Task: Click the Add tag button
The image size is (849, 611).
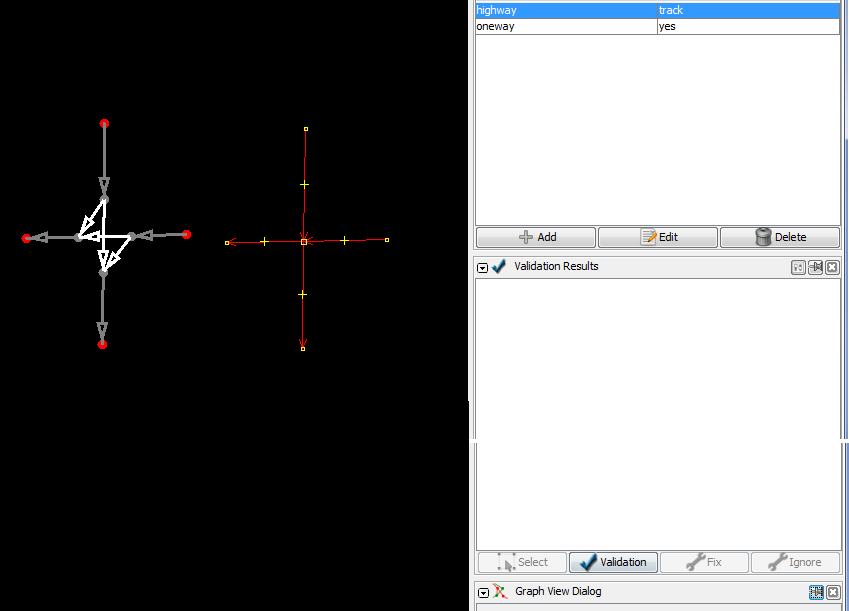Action: coord(535,237)
